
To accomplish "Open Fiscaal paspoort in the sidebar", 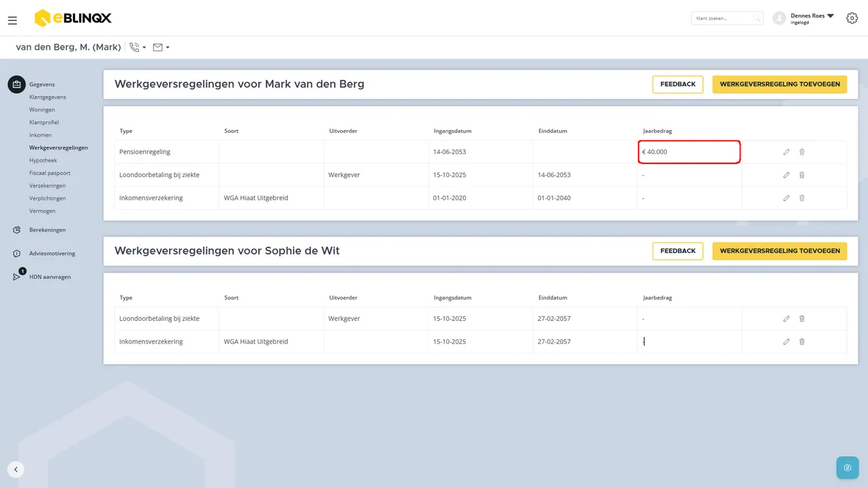I will tap(50, 173).
